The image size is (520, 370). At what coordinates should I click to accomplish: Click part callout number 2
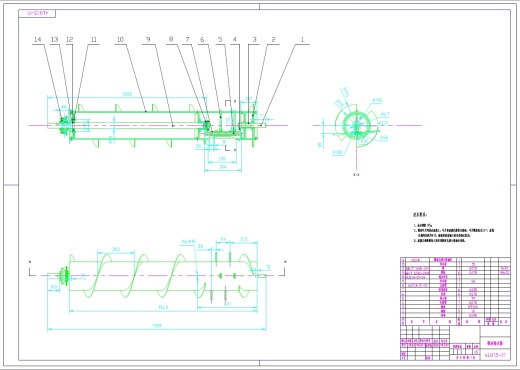point(274,39)
